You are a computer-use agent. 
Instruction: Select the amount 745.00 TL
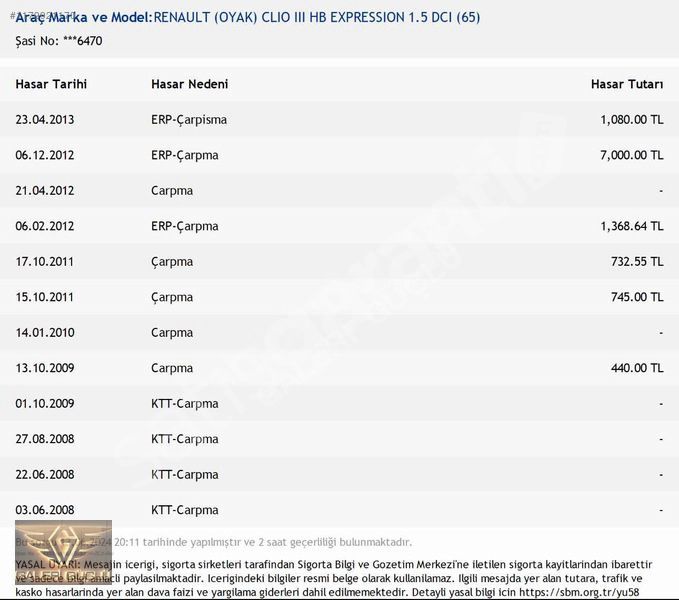click(x=637, y=297)
